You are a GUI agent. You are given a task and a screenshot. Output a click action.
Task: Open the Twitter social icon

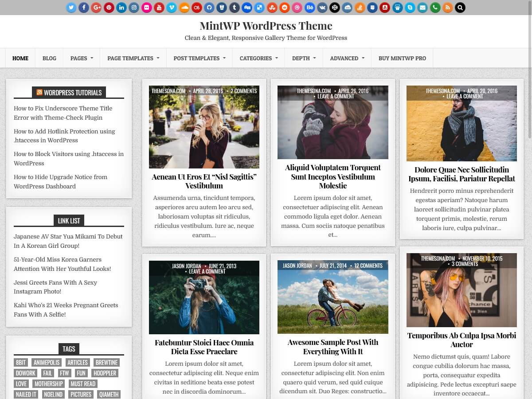(x=71, y=8)
